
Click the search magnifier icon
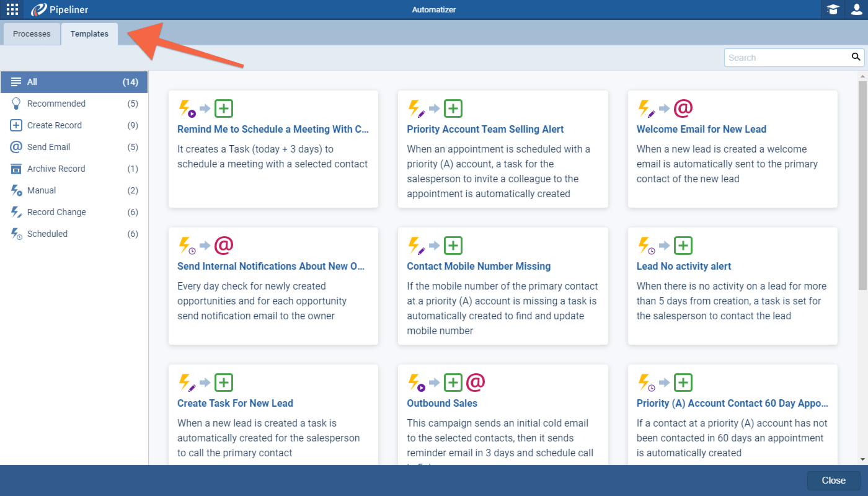[856, 57]
